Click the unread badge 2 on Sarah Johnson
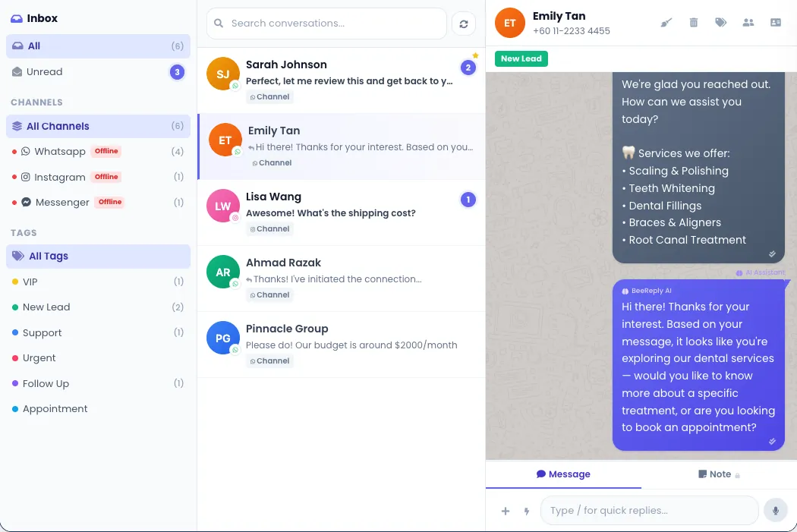797x532 pixels. click(x=468, y=68)
